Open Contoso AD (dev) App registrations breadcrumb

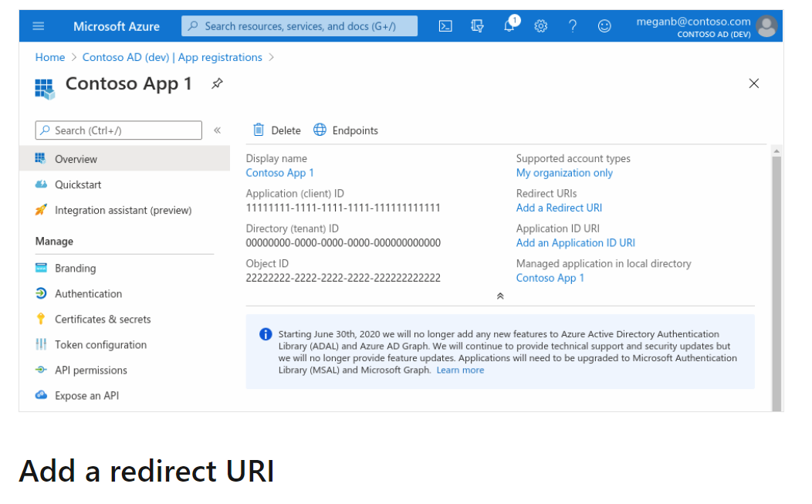point(172,57)
